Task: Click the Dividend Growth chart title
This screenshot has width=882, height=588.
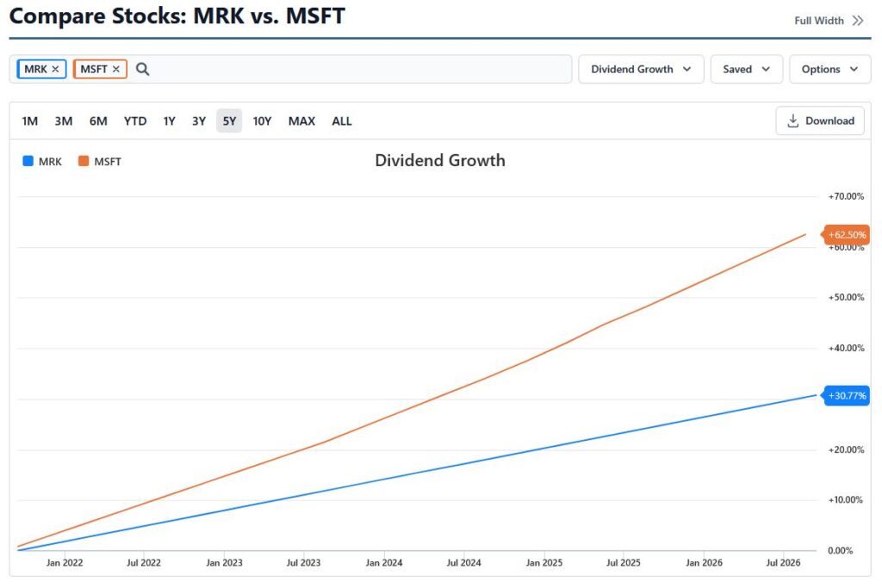Action: pos(440,161)
